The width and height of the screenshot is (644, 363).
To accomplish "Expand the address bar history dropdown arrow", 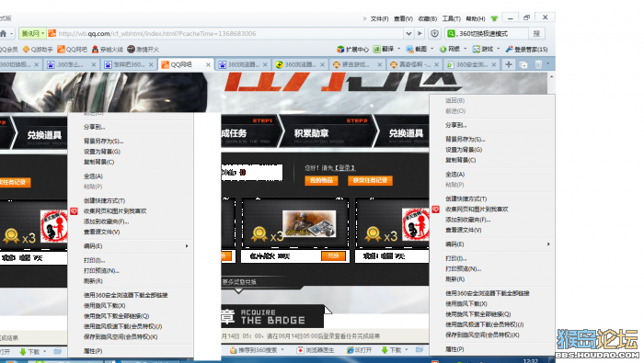I will pos(408,34).
